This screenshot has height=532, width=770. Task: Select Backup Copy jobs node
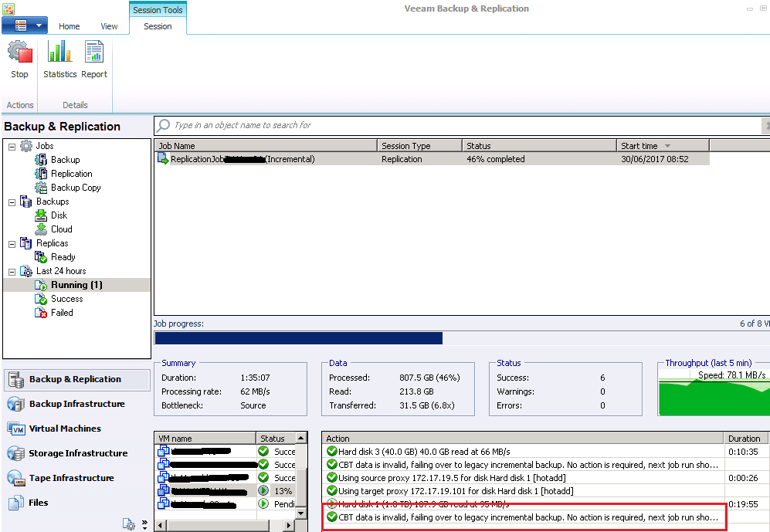[x=76, y=188]
